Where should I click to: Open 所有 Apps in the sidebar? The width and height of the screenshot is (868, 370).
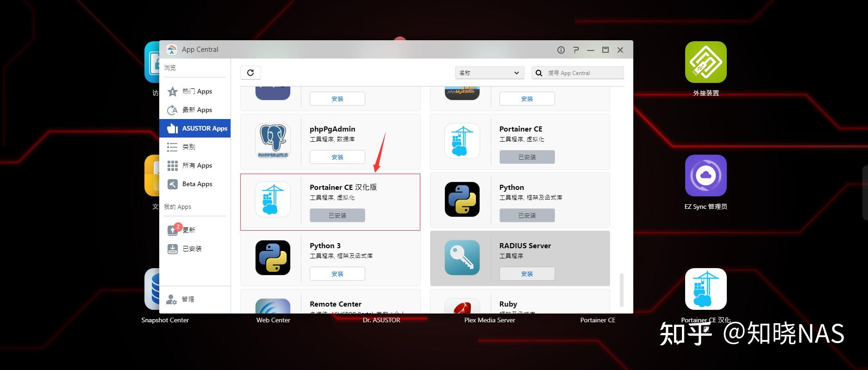click(195, 165)
